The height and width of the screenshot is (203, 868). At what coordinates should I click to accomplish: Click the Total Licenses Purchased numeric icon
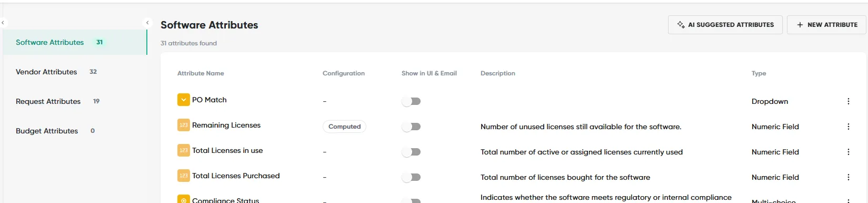(183, 176)
